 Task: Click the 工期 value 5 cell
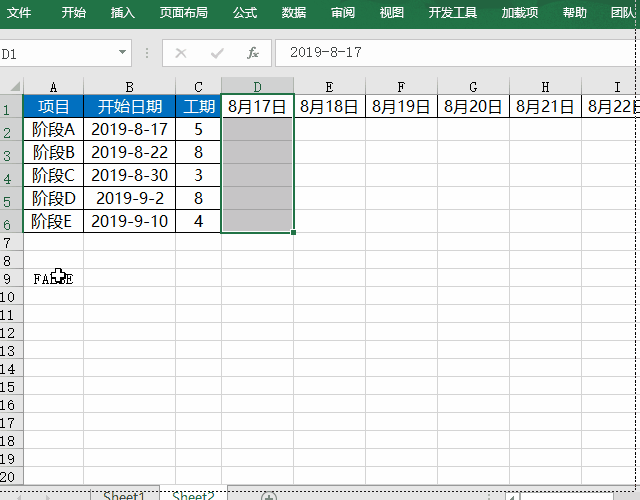point(198,129)
